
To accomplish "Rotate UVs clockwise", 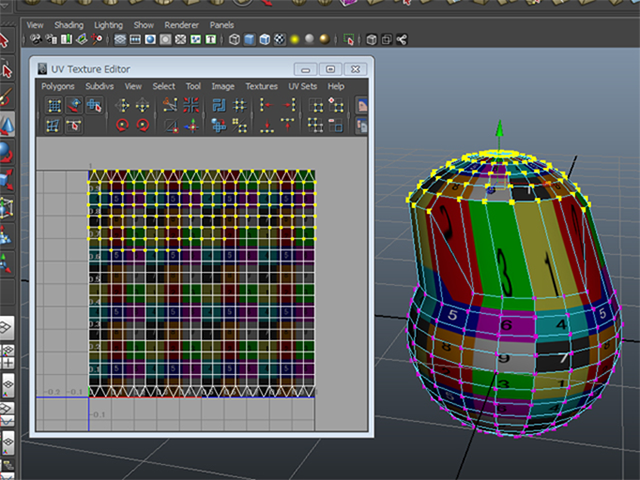I will point(142,125).
